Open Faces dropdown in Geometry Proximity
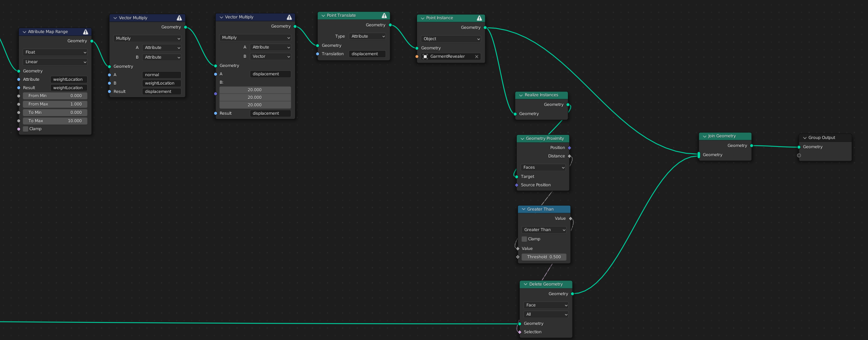 point(543,167)
